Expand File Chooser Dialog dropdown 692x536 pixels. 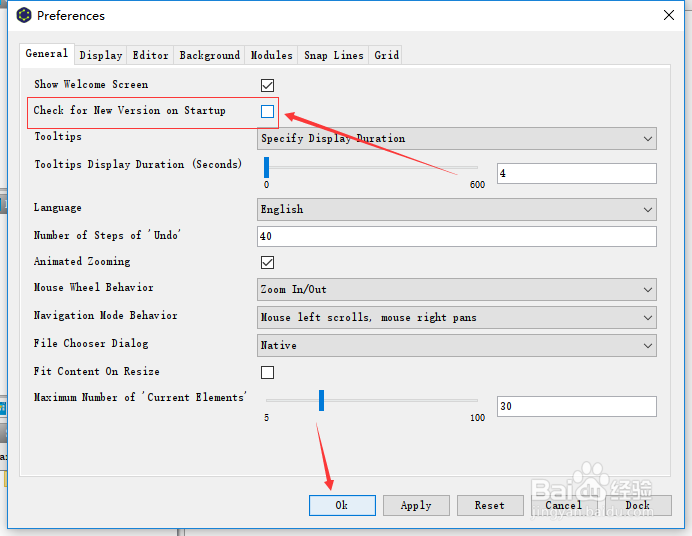tap(457, 345)
